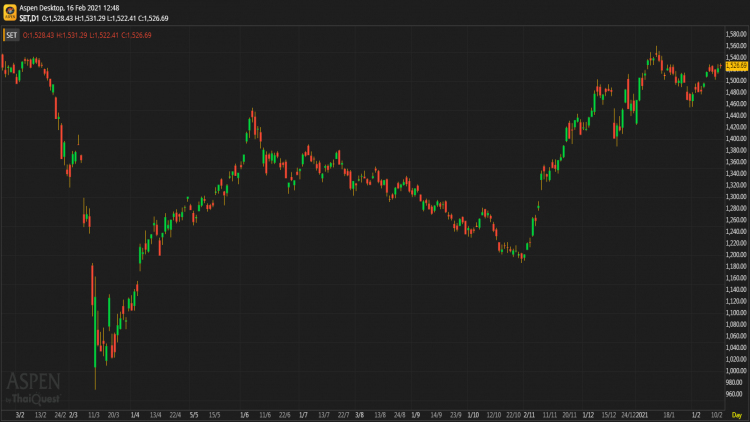Screen dimensions: 750x422
Task: Click the 960.00 price axis label
Action: 734,394
